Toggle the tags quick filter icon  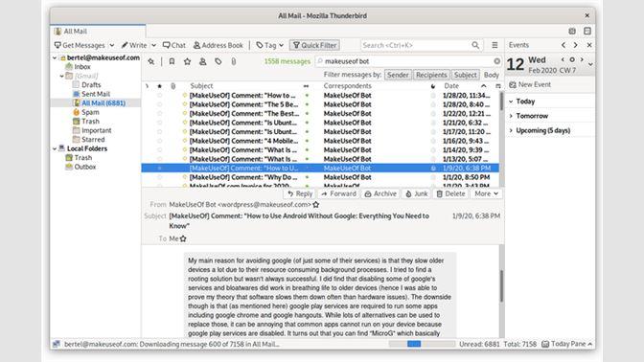[x=218, y=61]
